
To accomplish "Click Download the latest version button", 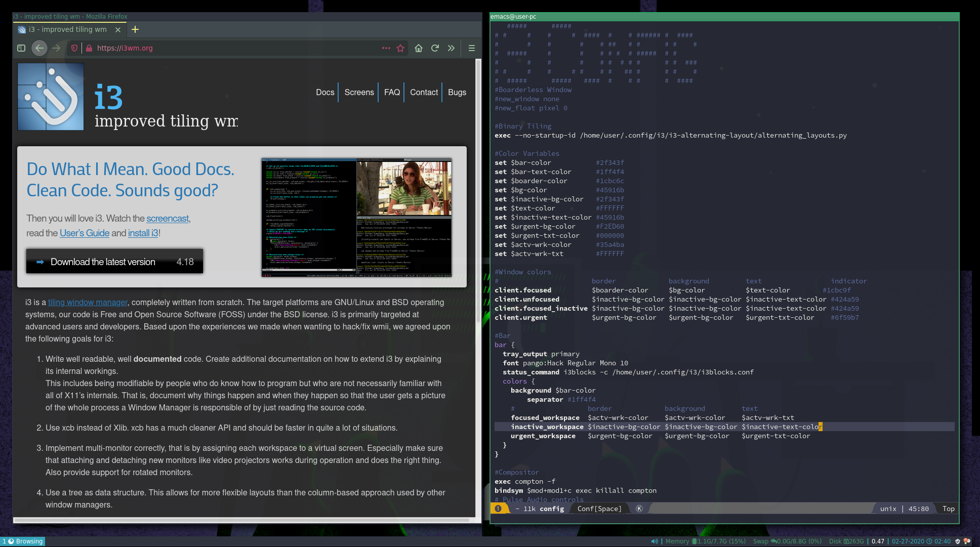I will tap(114, 262).
